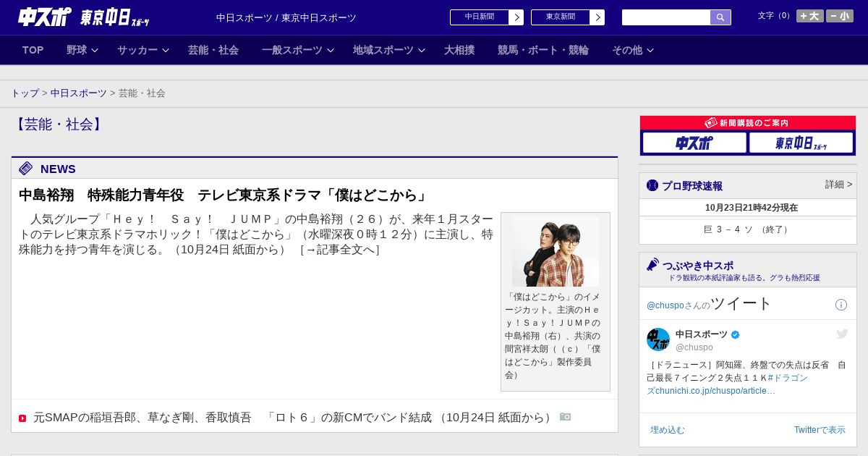This screenshot has width=868, height=456.
Task: Expand the その他 dropdown menu
Action: [x=633, y=50]
